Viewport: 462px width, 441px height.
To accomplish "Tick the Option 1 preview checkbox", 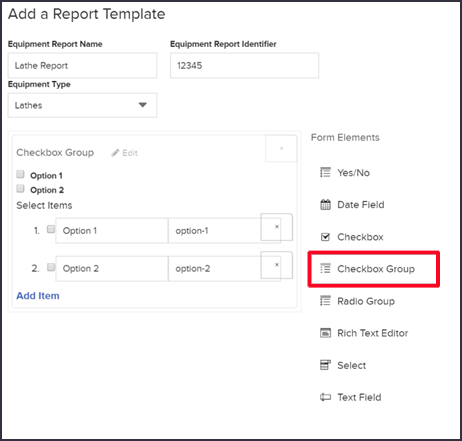I will point(20,174).
